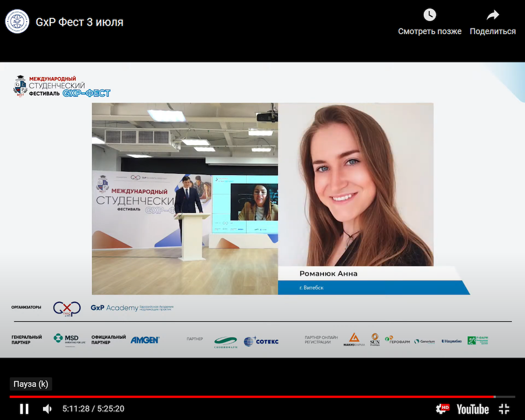Click the GxP Academy organizer logo
Image resolution: width=525 pixels, height=420 pixels.
(x=131, y=308)
